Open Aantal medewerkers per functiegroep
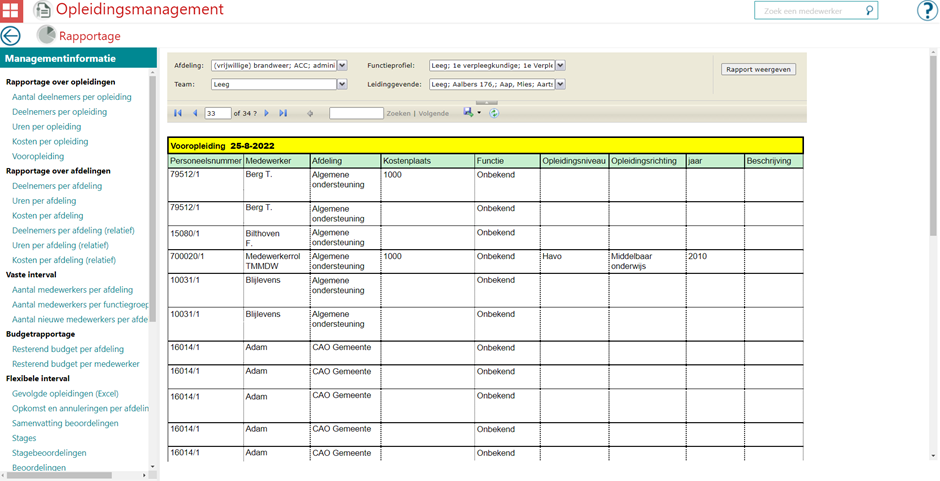940x481 pixels. click(80, 305)
